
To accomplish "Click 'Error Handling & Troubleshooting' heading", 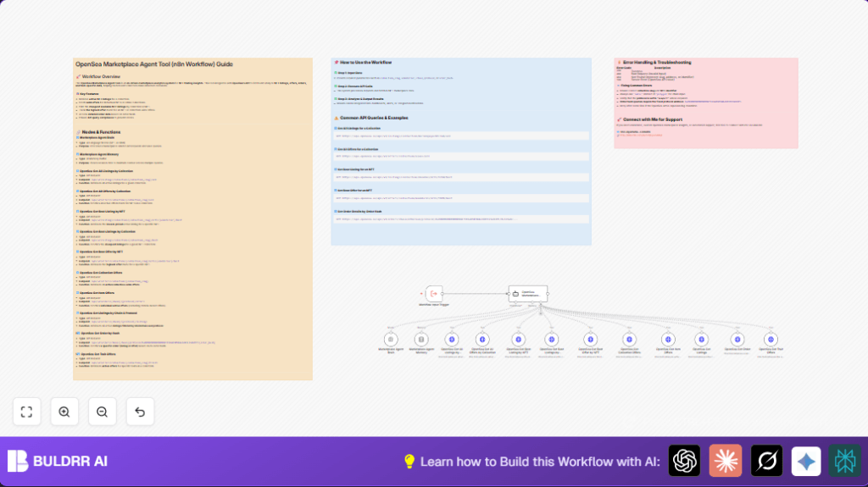I will [x=657, y=63].
